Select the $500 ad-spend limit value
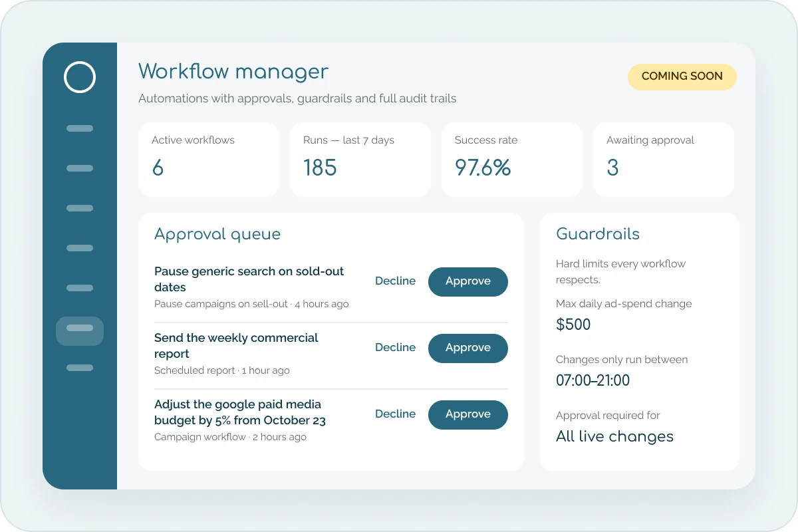The width and height of the screenshot is (798, 532). pyautogui.click(x=573, y=325)
